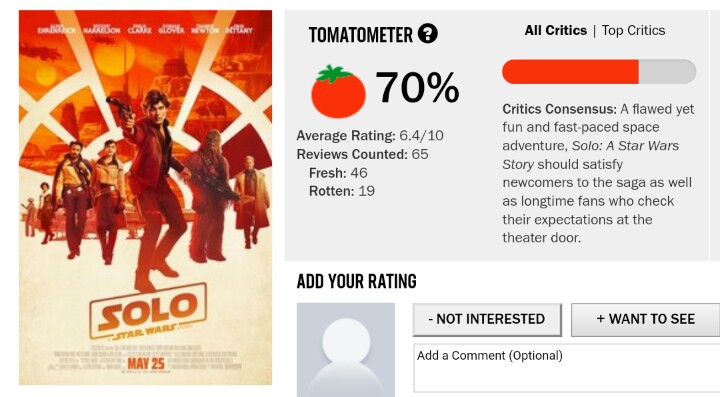Click the MAY 25 release date on poster

(146, 363)
